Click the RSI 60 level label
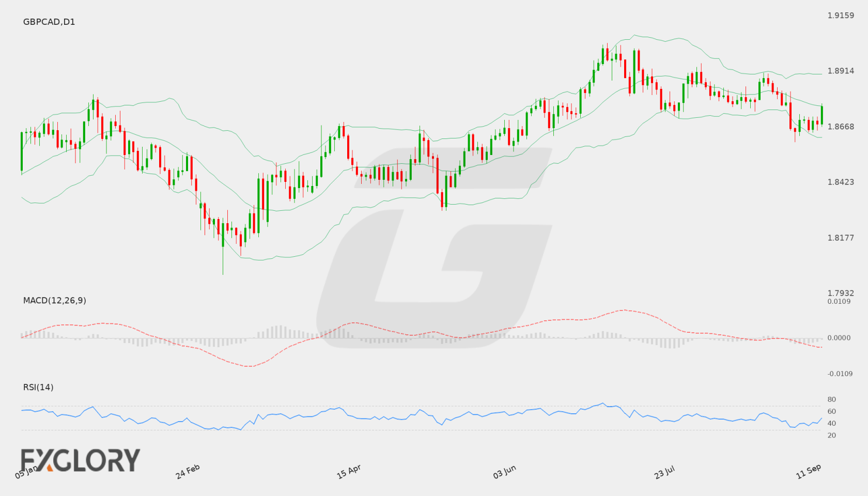Screen dimensions: 868x496 (x=832, y=411)
